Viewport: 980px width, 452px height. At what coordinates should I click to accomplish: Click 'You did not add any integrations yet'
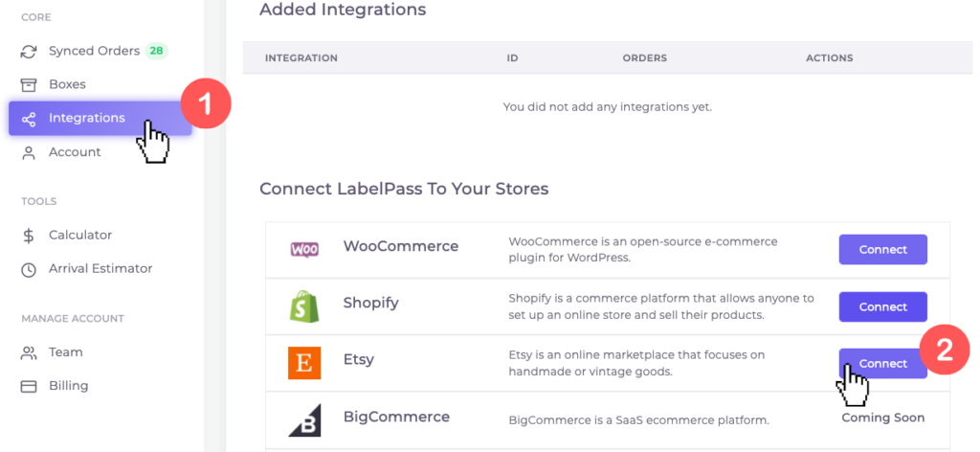point(608,107)
